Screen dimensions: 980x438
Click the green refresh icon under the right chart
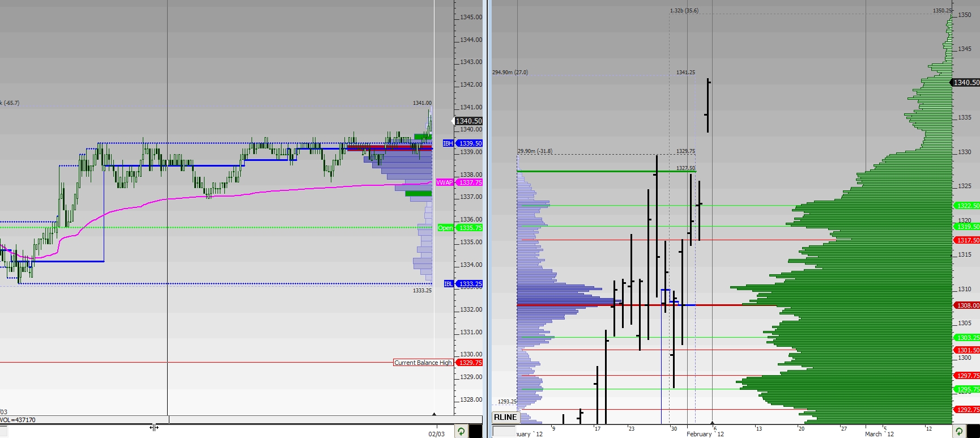click(x=959, y=432)
